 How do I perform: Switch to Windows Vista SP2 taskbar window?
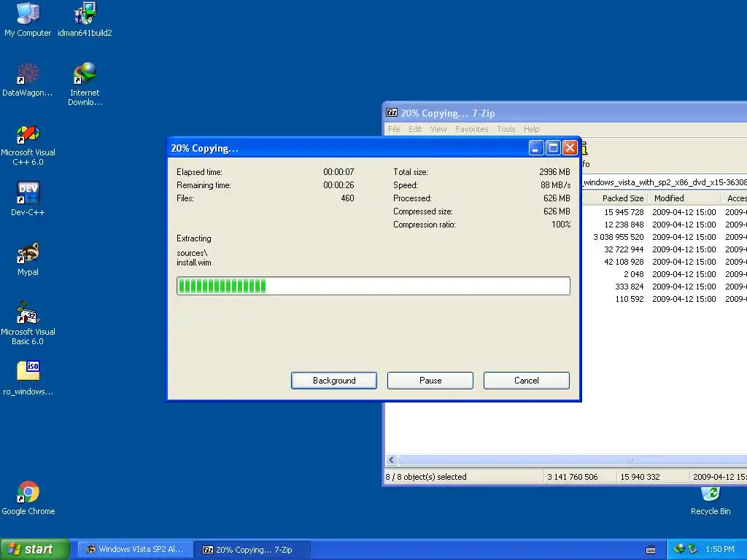(135, 550)
